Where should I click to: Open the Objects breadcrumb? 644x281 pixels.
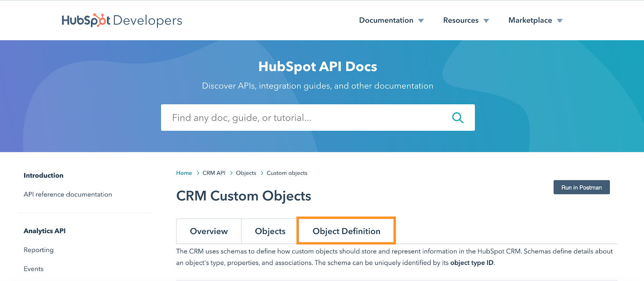pos(246,173)
